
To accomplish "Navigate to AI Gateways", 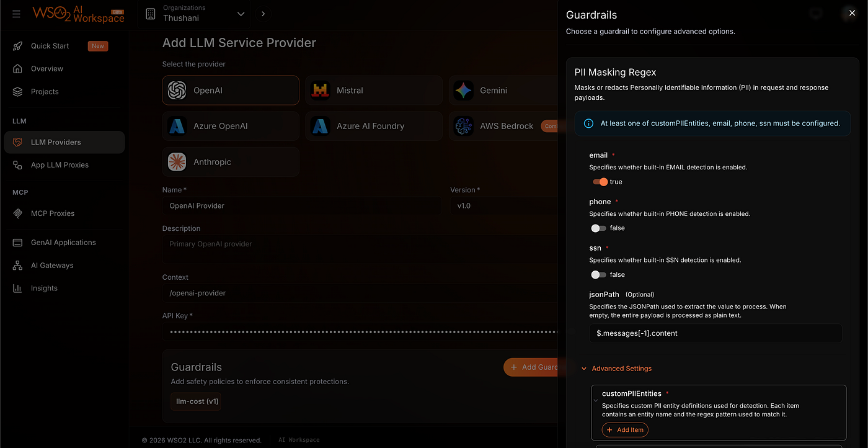I will (x=64, y=266).
